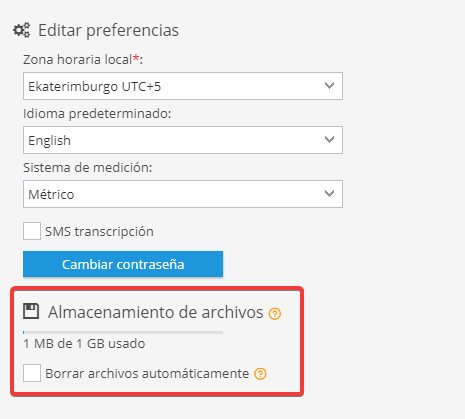
Task: Click the storage usage progress bar
Action: (123, 332)
